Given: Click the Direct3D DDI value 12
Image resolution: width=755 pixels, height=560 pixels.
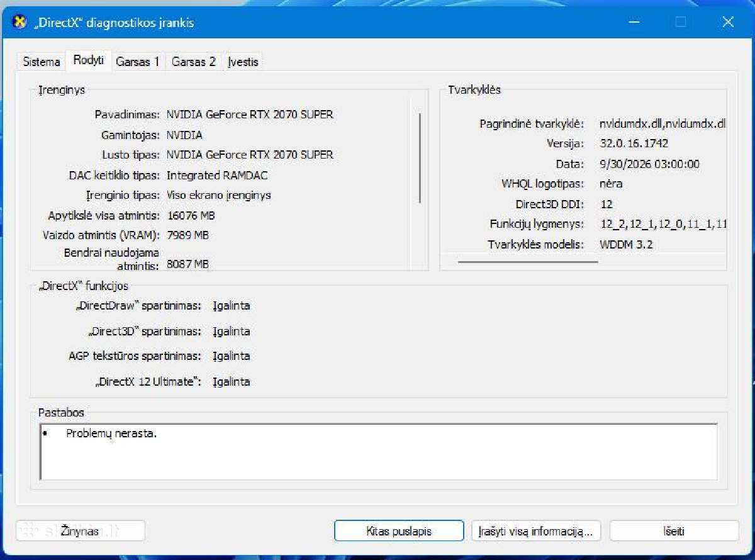Looking at the screenshot, I should coord(607,204).
